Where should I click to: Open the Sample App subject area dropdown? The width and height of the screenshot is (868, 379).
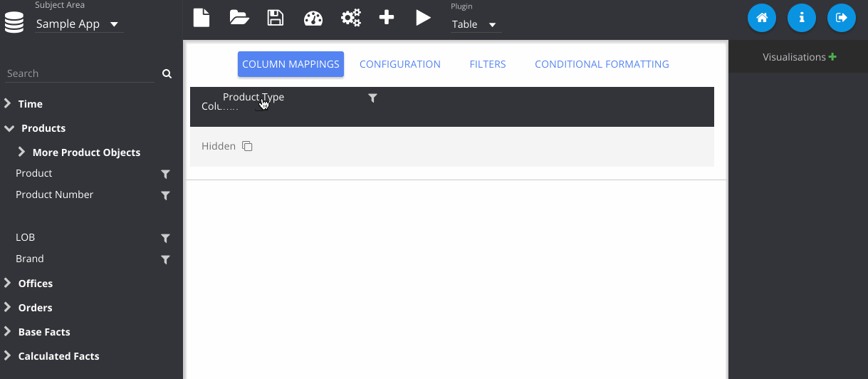(79, 24)
